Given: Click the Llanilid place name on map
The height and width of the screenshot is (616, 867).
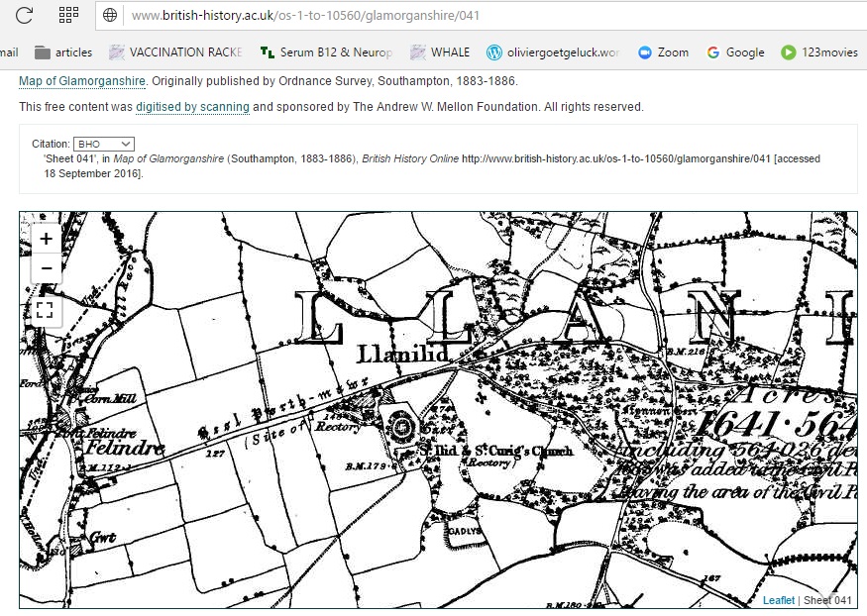Looking at the screenshot, I should 403,354.
